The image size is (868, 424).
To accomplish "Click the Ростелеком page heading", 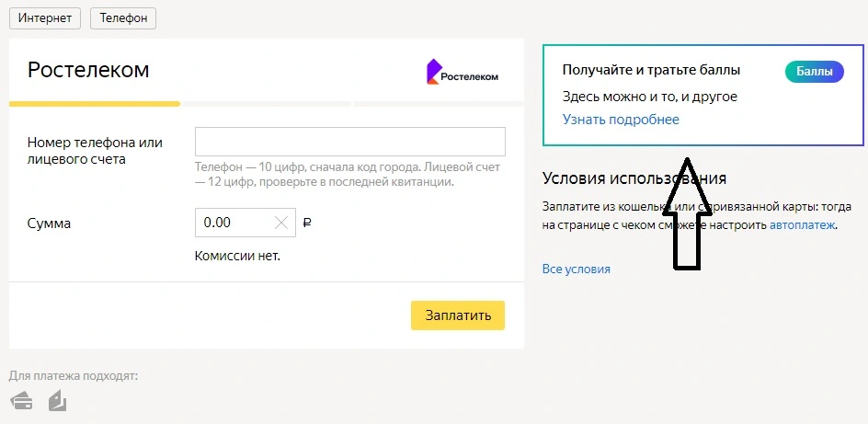I will [88, 70].
